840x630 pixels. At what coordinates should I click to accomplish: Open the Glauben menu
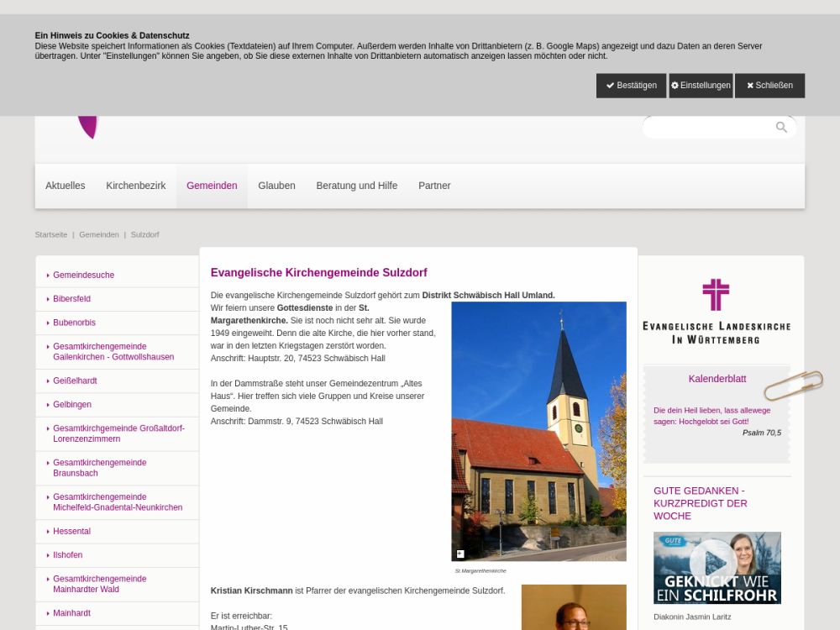(276, 186)
